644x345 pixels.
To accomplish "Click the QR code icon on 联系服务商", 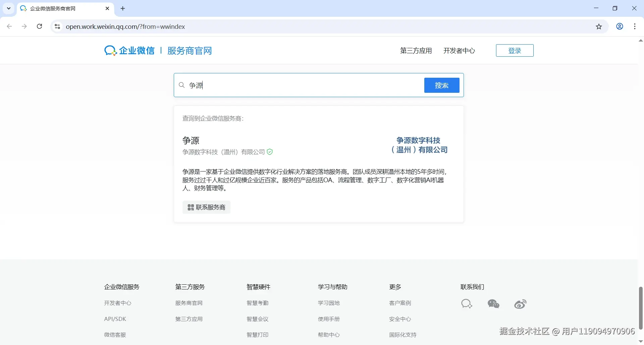I will [x=190, y=207].
